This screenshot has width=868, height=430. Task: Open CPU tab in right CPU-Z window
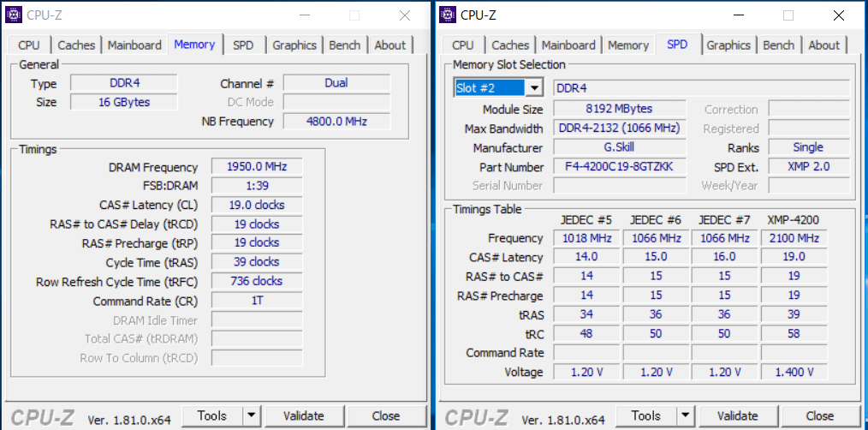[463, 45]
